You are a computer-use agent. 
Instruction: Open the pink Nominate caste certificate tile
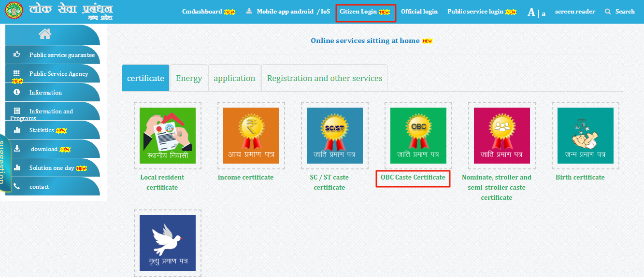[x=502, y=136]
